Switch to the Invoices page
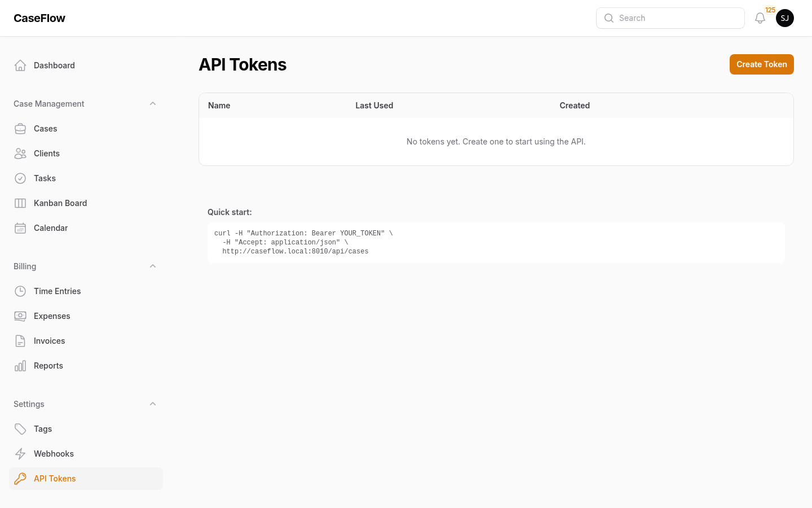The height and width of the screenshot is (508, 812). (49, 341)
